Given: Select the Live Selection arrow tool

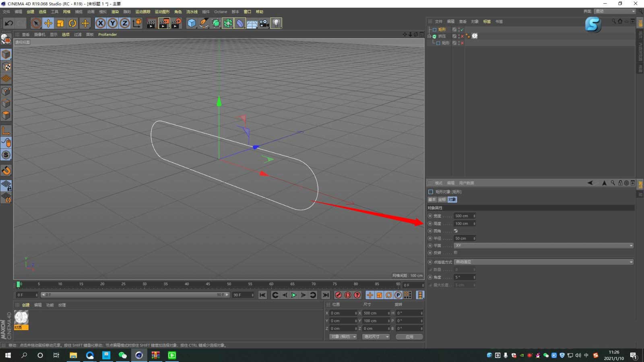Looking at the screenshot, I should coord(36,23).
